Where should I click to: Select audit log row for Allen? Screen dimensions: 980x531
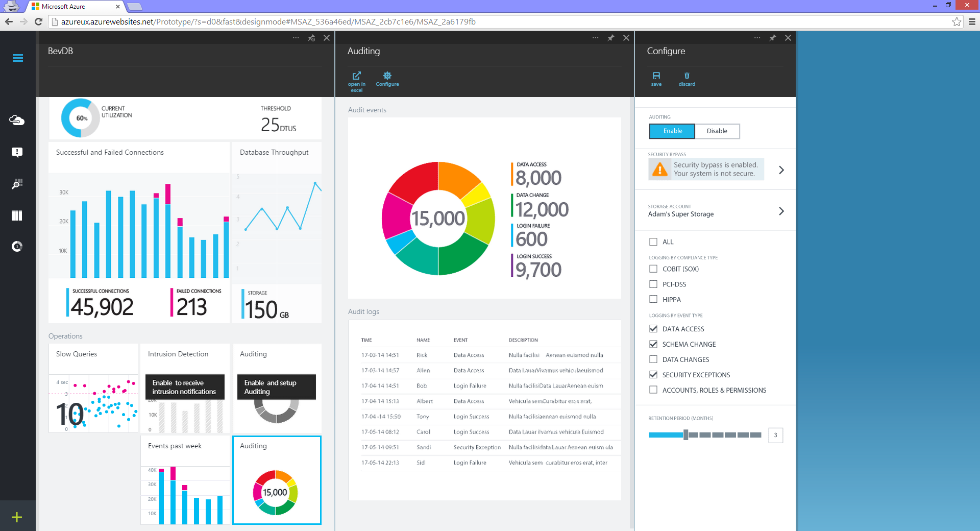(491, 370)
